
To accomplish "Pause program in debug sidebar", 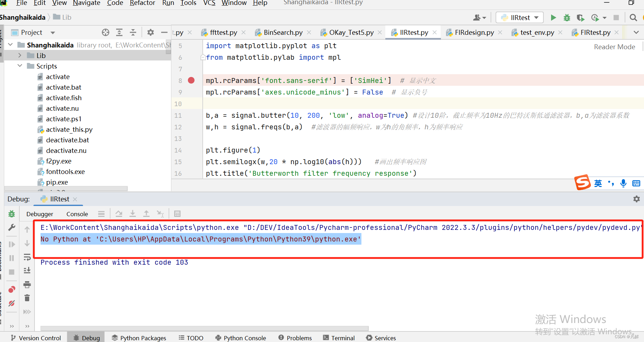I will point(12,258).
